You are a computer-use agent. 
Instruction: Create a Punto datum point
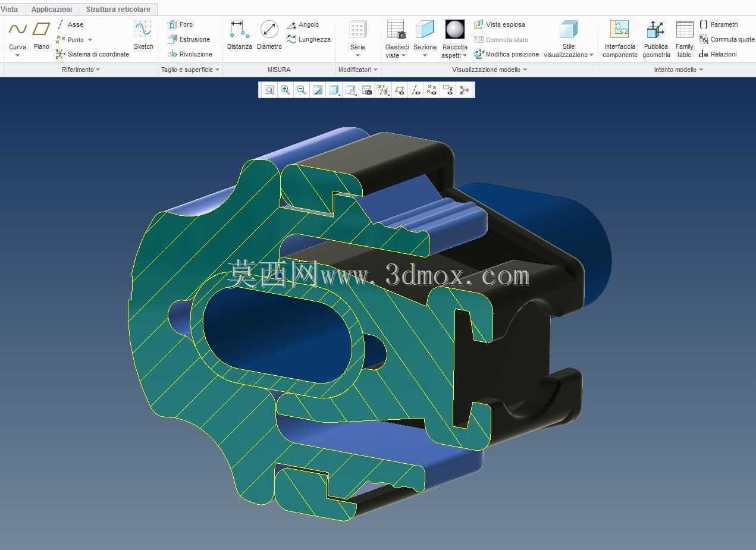click(70, 39)
